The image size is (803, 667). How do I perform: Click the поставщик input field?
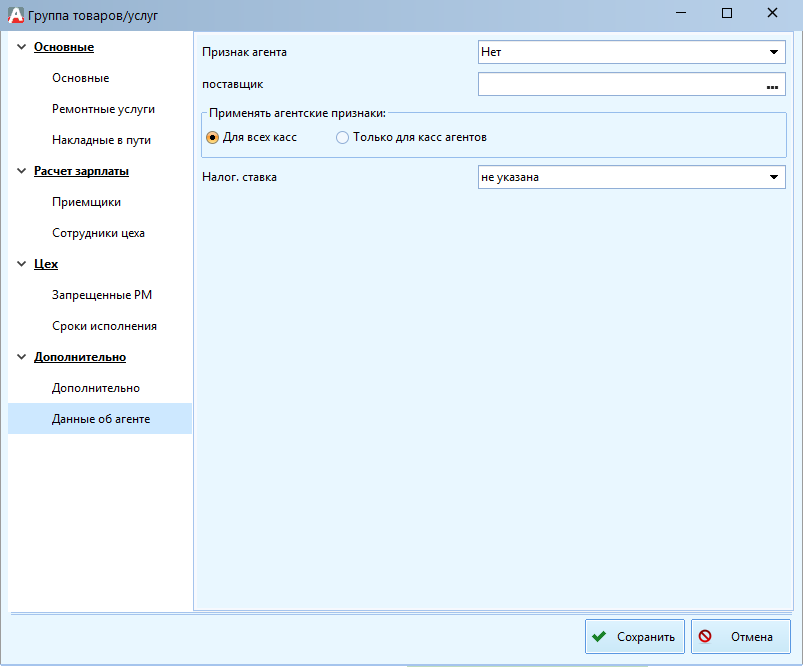(x=618, y=85)
